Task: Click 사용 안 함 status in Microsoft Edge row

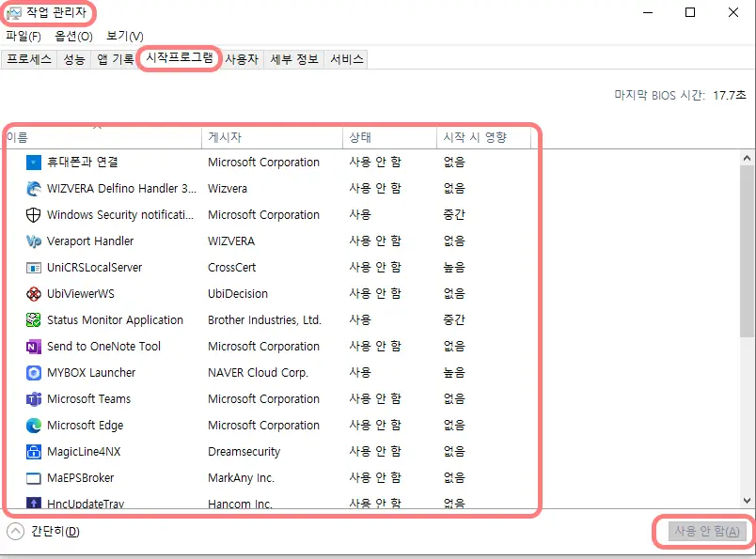Action: [x=375, y=426]
